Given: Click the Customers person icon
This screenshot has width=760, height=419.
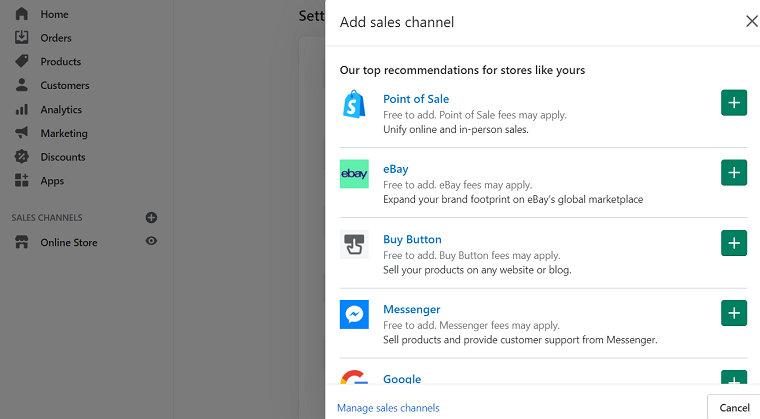Looking at the screenshot, I should pos(21,85).
